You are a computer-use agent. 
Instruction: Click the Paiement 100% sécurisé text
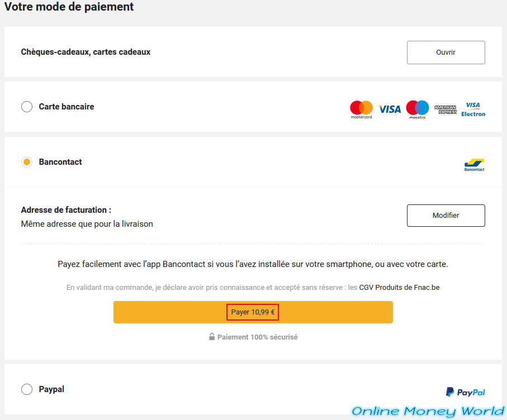coord(257,337)
